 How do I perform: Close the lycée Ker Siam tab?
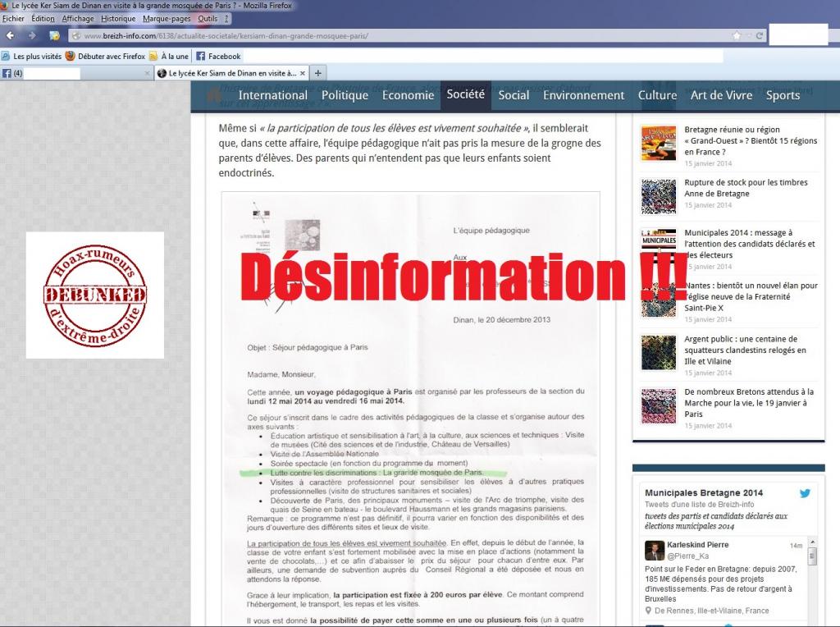pos(303,73)
